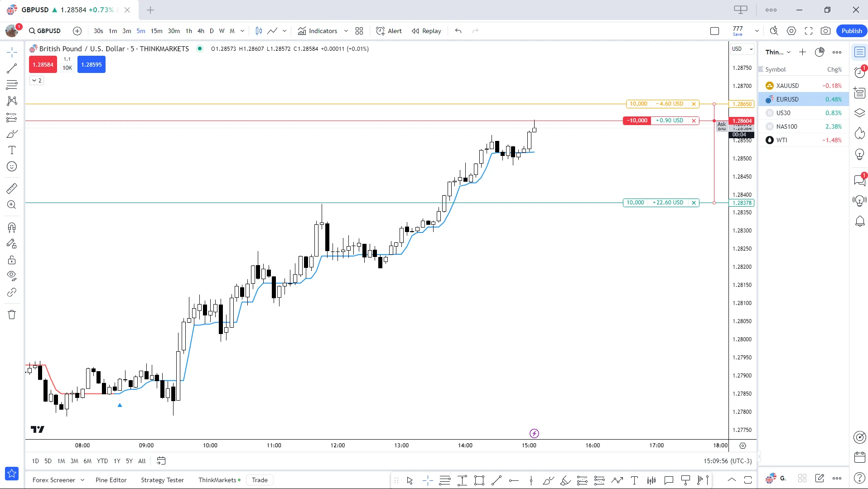Click the trash icon to remove drawings
868x489 pixels.
pyautogui.click(x=12, y=315)
